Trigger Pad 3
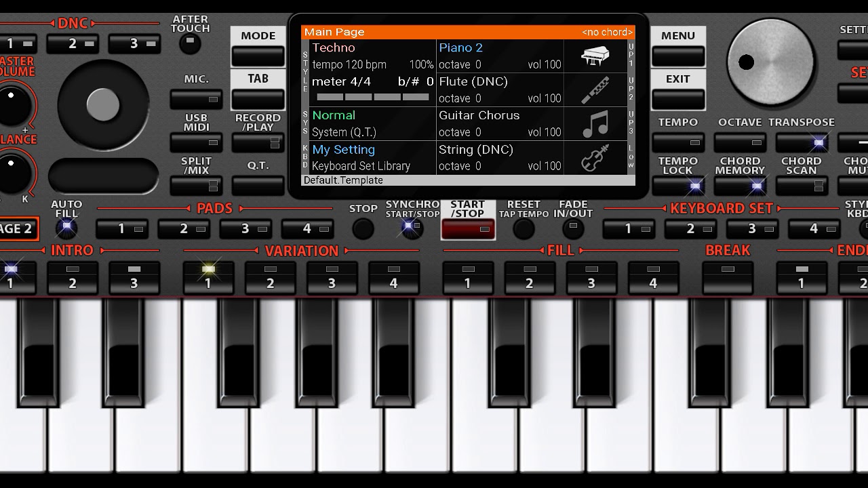 pyautogui.click(x=245, y=228)
